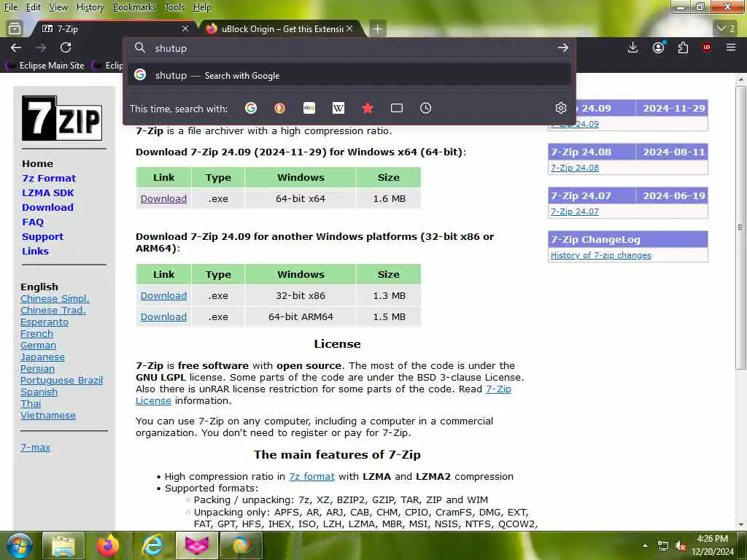The height and width of the screenshot is (560, 747).
Task: Search this time with eBay icon
Action: [x=309, y=108]
